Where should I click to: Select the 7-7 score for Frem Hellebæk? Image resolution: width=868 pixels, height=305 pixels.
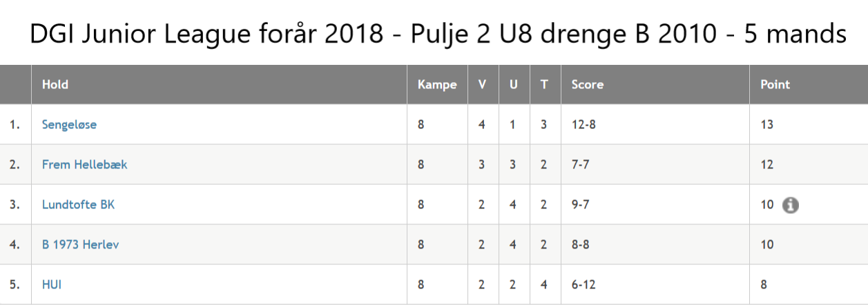tap(580, 165)
